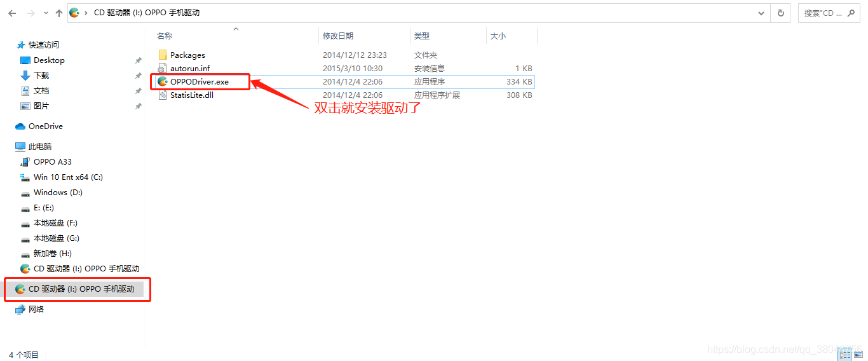The height and width of the screenshot is (361, 868).
Task: Open indented CD 驱动器 (I:) under 此电脑
Action: [x=86, y=269]
